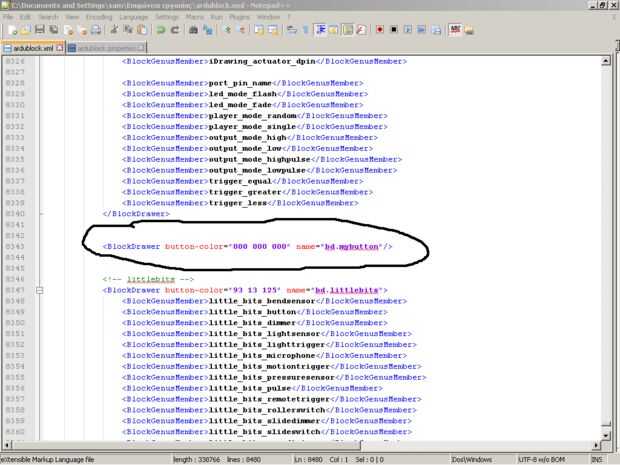Click the closing </BlockDrawer> tag line
Viewport: 620px width, 465px height.
click(136, 214)
